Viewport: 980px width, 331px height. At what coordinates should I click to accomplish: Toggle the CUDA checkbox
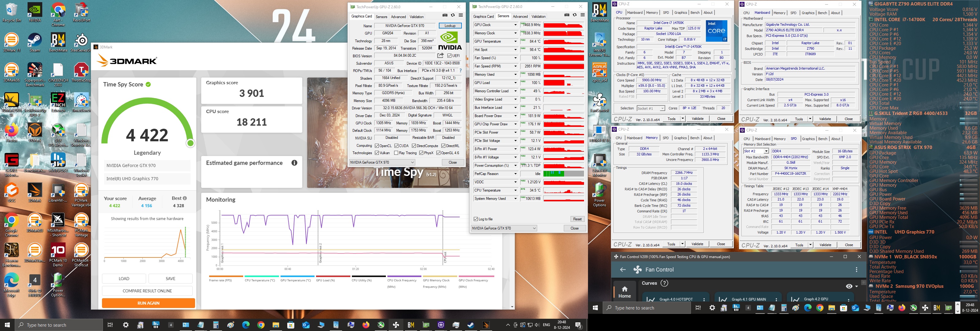click(396, 146)
